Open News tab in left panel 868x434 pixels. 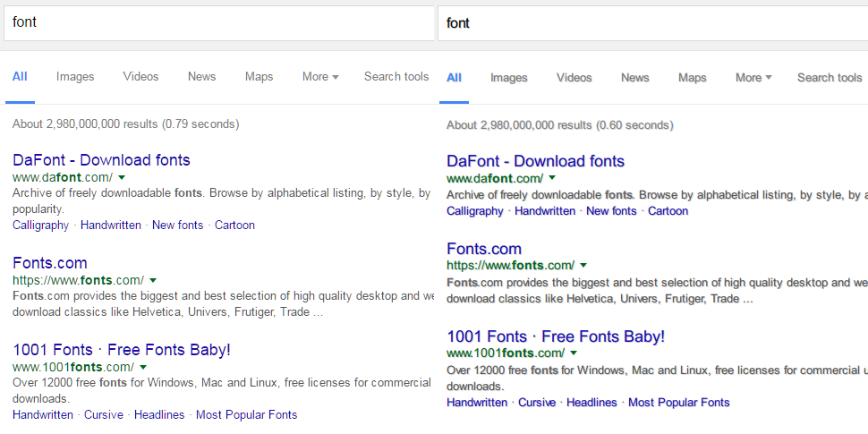pos(201,77)
